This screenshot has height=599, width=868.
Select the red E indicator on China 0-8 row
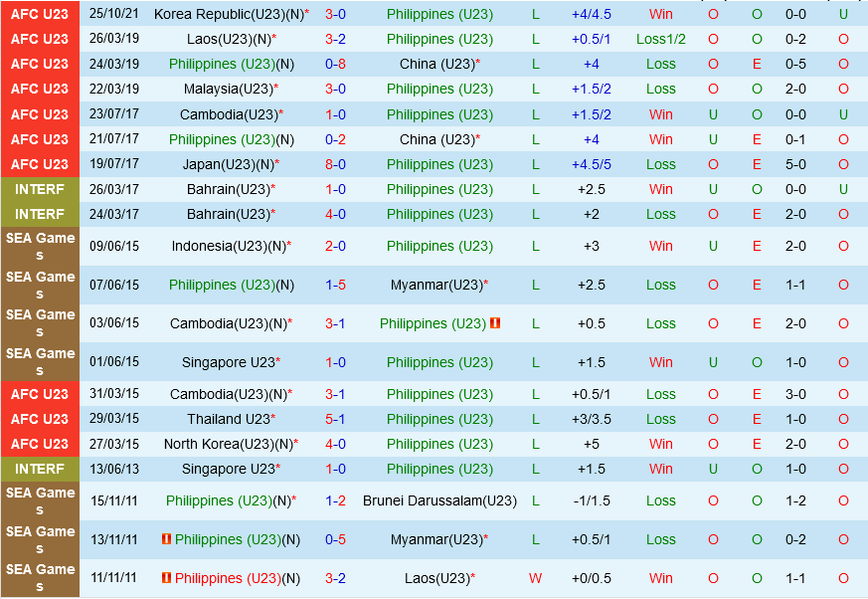click(757, 64)
